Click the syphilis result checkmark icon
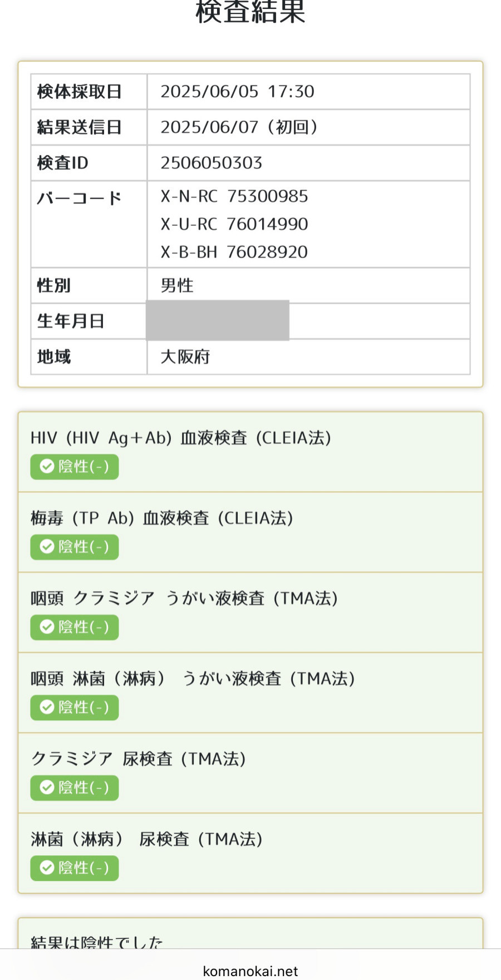The width and height of the screenshot is (501, 980). 47,547
